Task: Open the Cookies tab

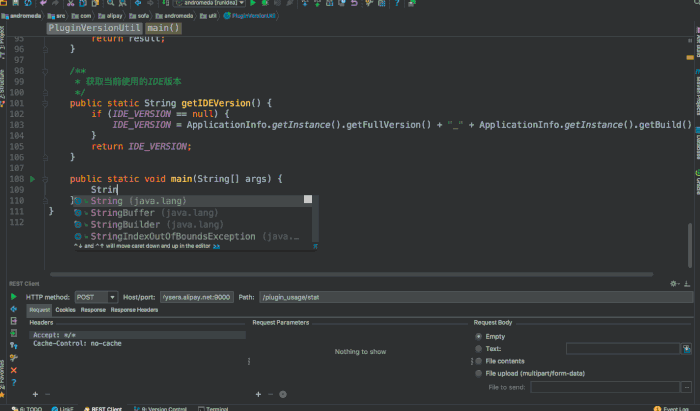Action: click(x=66, y=310)
